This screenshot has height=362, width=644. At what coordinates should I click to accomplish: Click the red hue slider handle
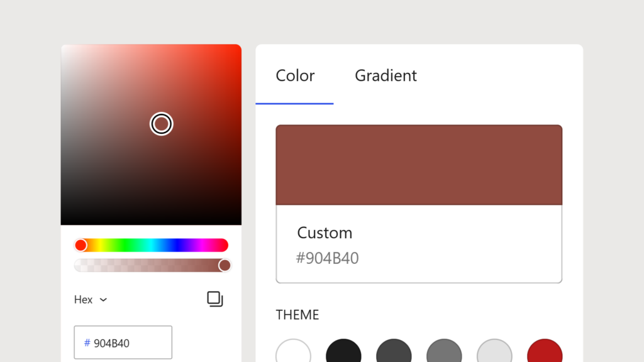(x=81, y=246)
